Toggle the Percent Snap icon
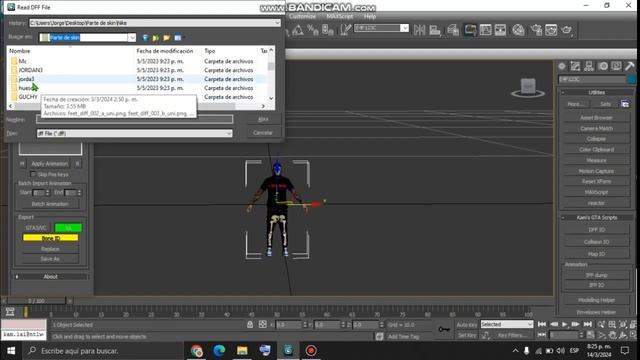Viewport: 640px width, 360px height. point(313,30)
